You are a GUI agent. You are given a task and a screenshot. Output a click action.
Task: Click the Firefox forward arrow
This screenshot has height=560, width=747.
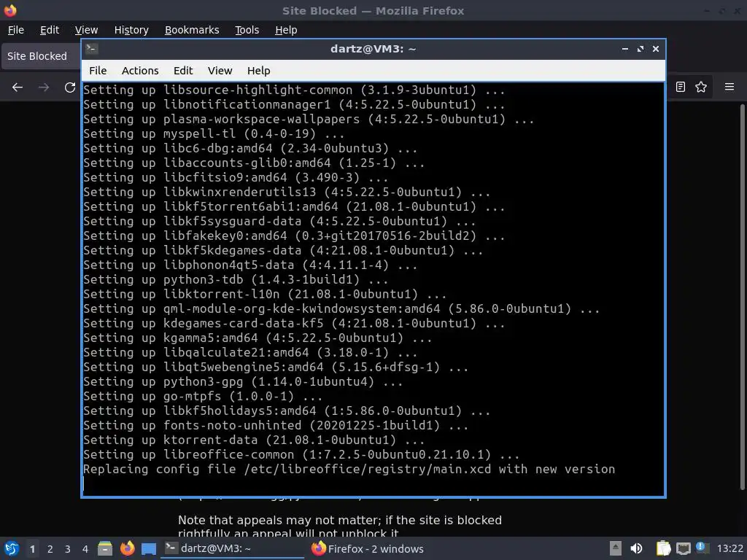point(44,87)
